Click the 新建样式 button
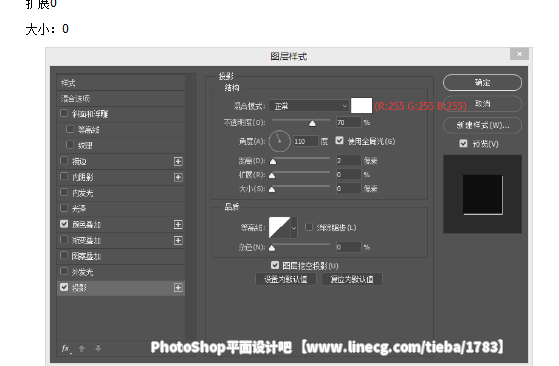This screenshot has height=366, width=559. (482, 125)
